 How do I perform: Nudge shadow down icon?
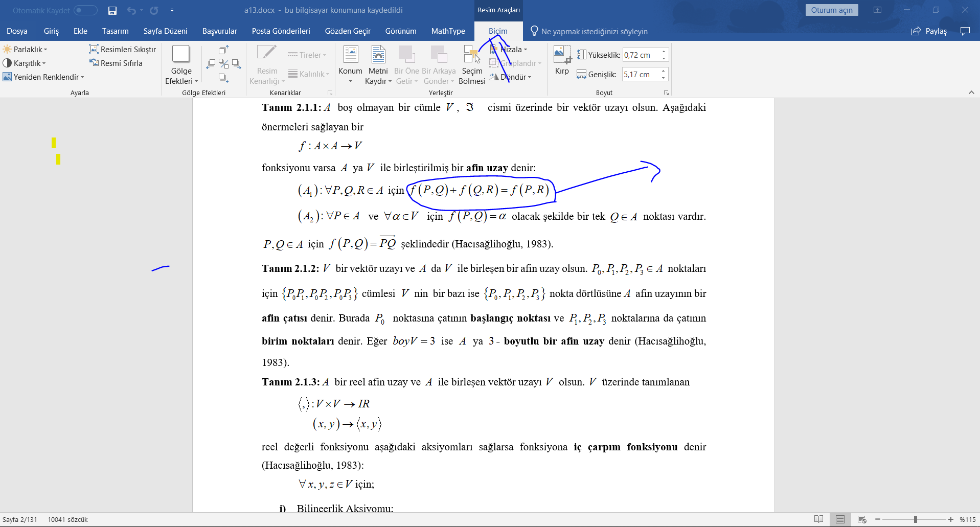[x=223, y=77]
